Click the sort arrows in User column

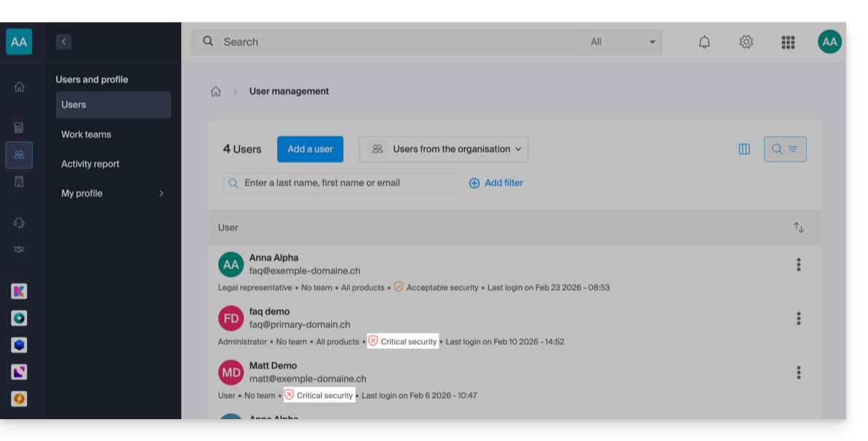(798, 228)
